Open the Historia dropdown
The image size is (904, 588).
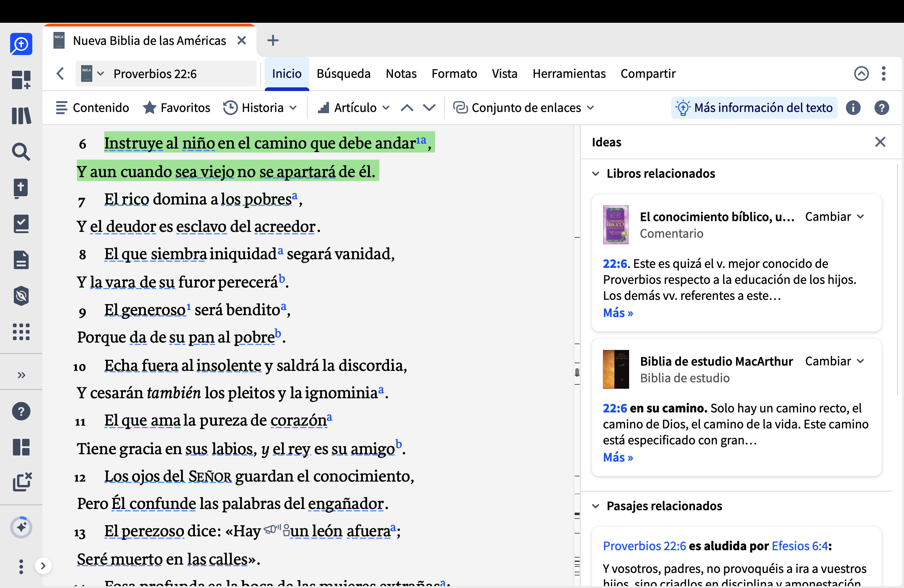[x=260, y=108]
